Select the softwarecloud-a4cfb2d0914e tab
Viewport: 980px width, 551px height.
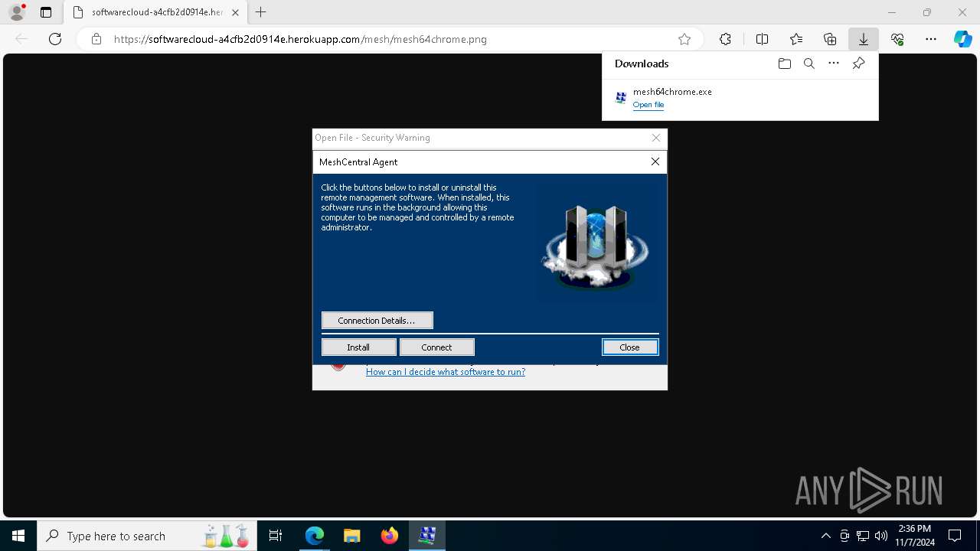point(155,12)
